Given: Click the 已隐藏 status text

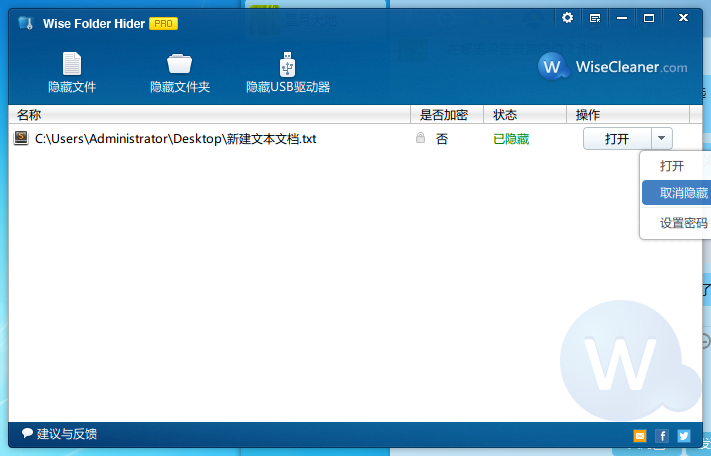Looking at the screenshot, I should pos(511,139).
